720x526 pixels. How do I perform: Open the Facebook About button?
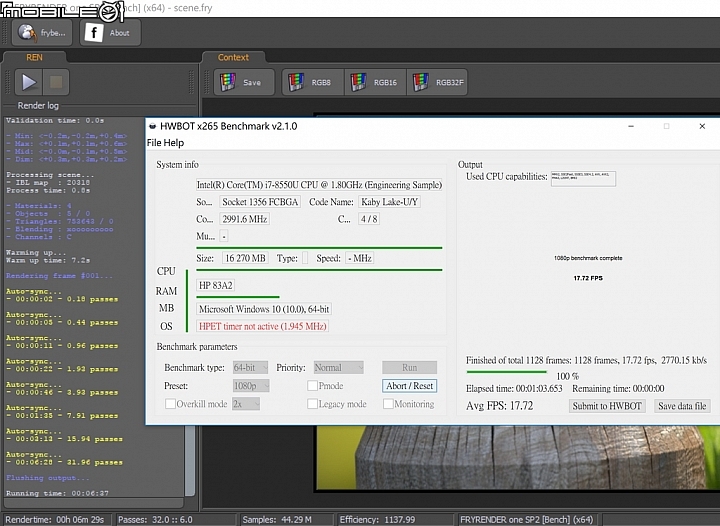coord(110,33)
